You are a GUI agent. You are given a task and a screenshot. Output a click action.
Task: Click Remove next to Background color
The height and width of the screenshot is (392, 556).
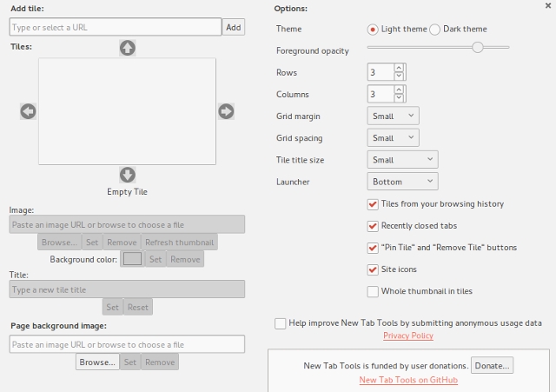coord(185,259)
